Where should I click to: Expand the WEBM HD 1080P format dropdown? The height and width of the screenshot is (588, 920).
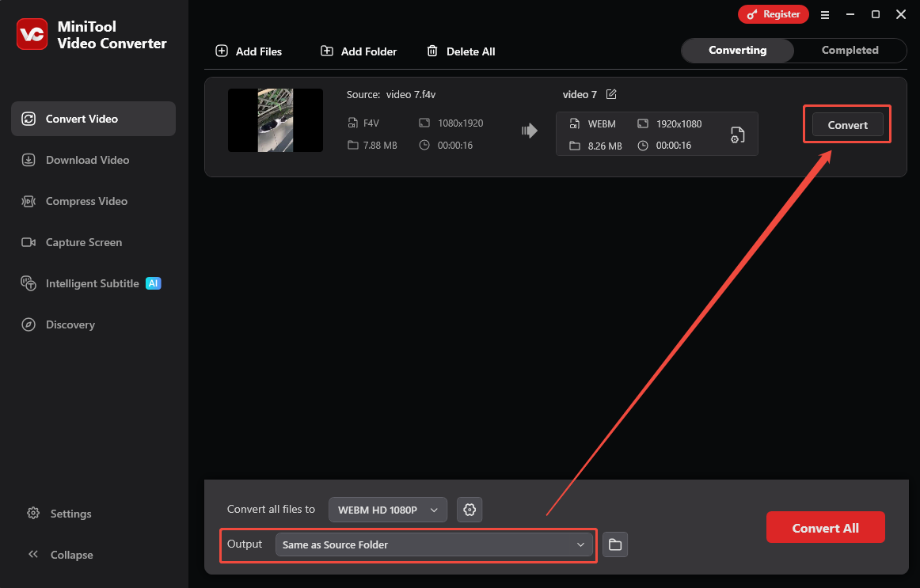[387, 510]
